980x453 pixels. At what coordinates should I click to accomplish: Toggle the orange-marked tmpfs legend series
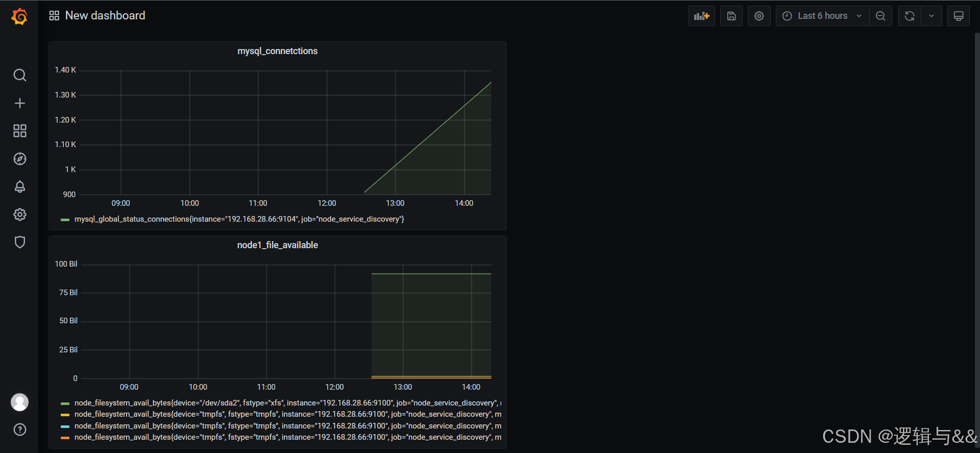288,437
